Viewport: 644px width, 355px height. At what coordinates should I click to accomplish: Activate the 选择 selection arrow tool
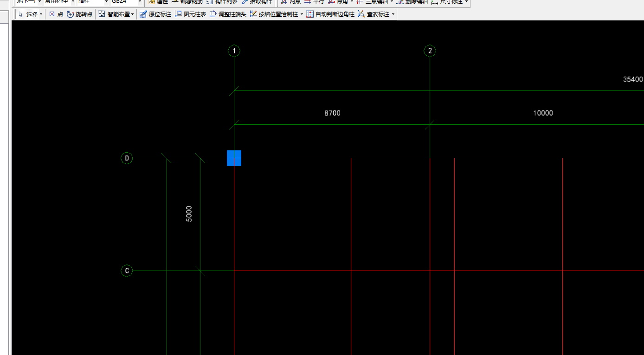coord(28,14)
